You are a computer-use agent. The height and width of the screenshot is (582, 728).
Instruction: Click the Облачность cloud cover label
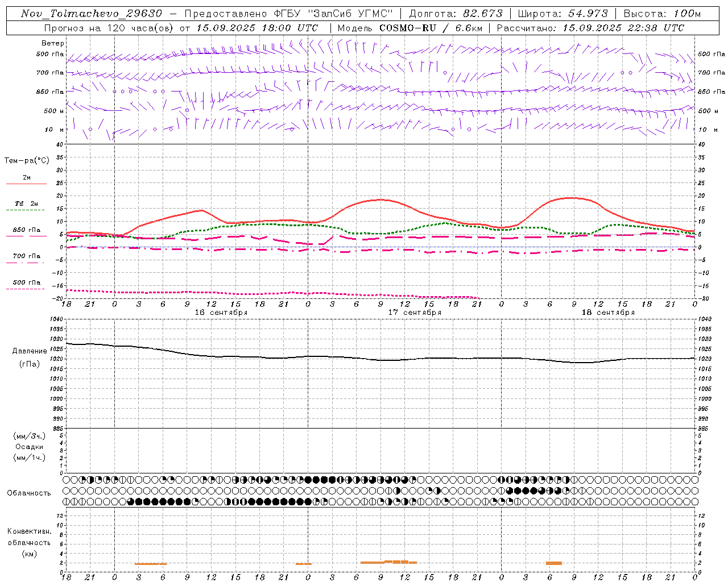(29, 493)
